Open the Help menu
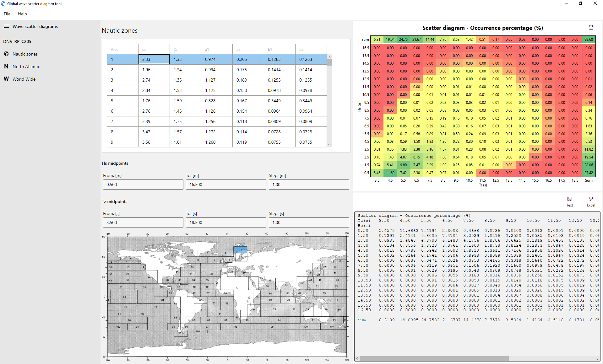Image resolution: width=603 pixels, height=364 pixels. tap(22, 14)
